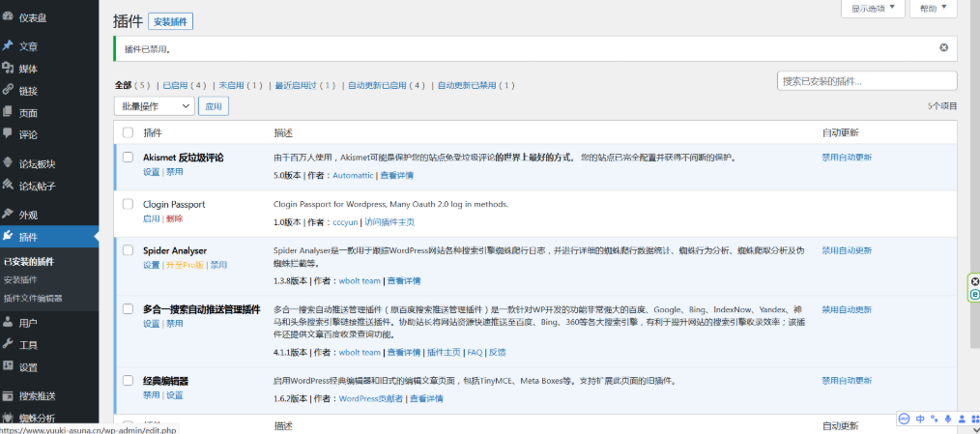Open 安装插件 submenu item in sidebar
The width and height of the screenshot is (980, 434).
coord(20,279)
